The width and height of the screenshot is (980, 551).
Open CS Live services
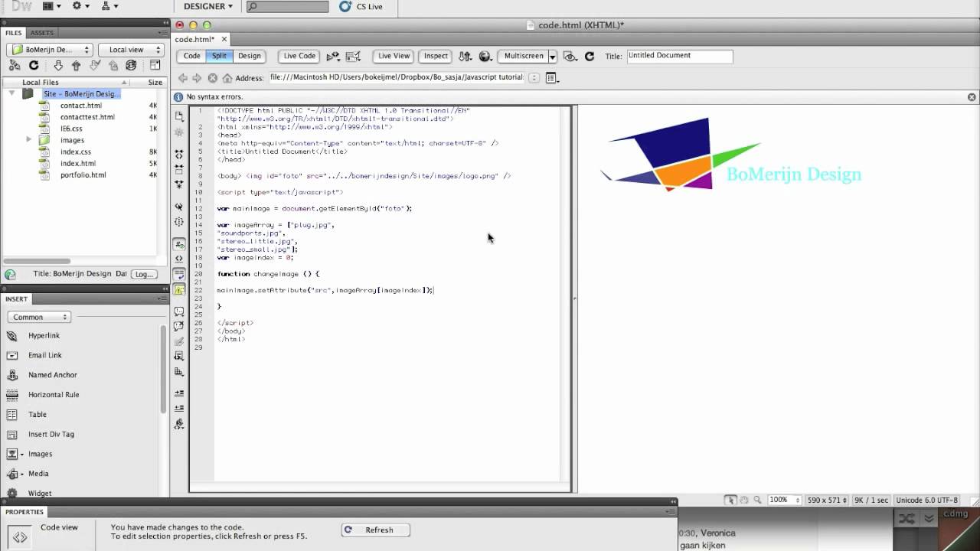(361, 6)
